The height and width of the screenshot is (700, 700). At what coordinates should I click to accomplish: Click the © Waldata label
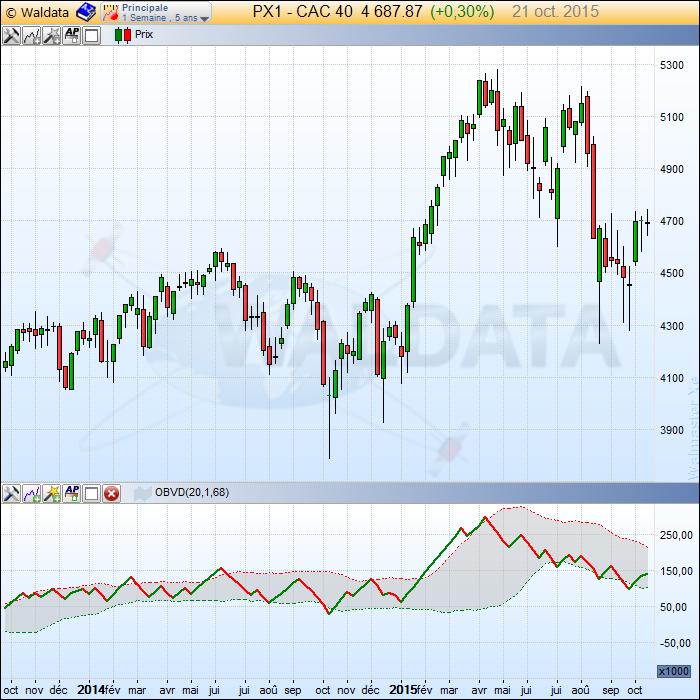tap(38, 12)
